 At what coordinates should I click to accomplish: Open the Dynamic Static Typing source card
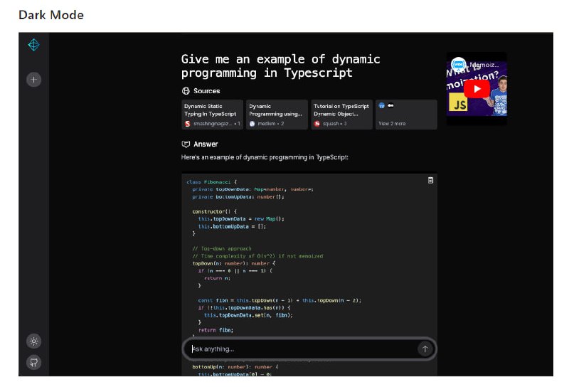[212, 115]
